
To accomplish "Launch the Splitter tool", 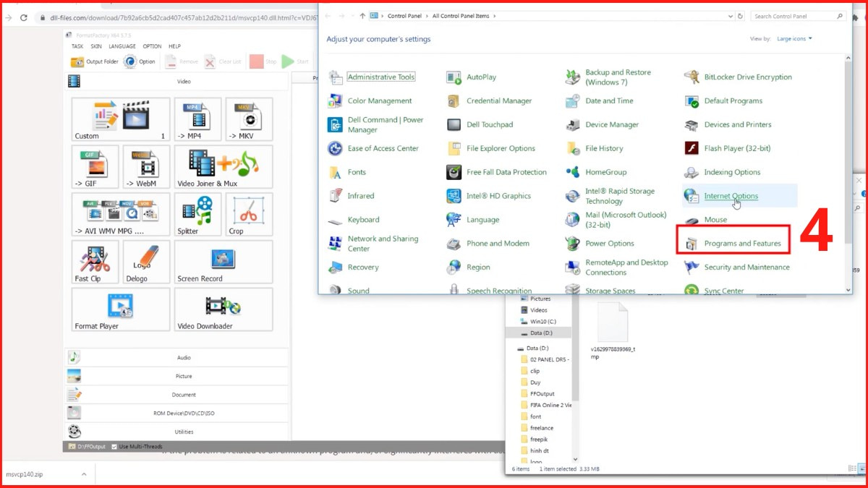I will coord(197,215).
